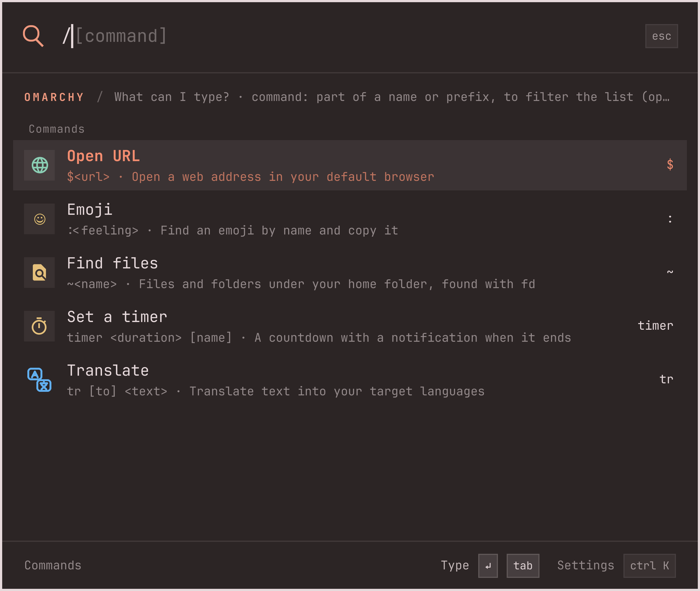Click the tab key button in footer
The image size is (700, 591).
(x=523, y=566)
